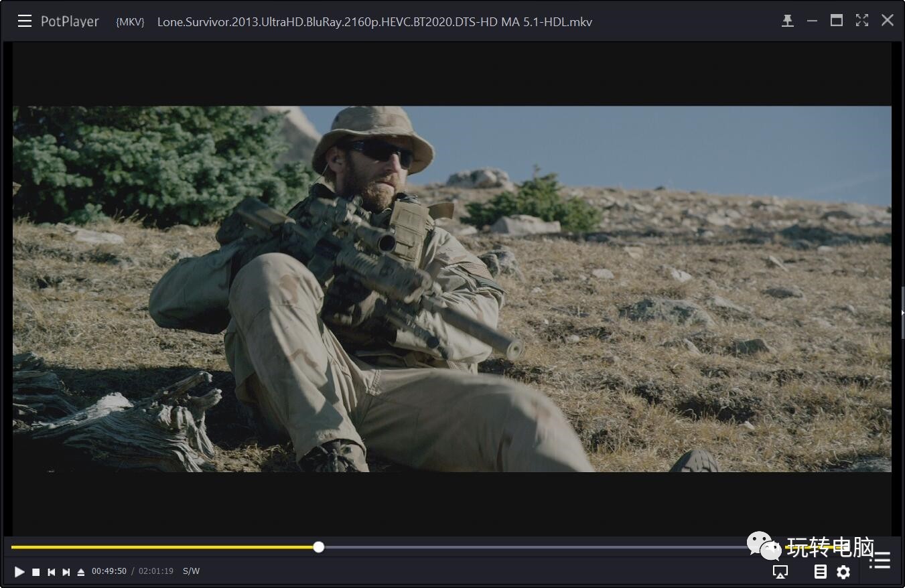Switch to fullscreen mode via arrows icon
905x588 pixels.
point(862,21)
